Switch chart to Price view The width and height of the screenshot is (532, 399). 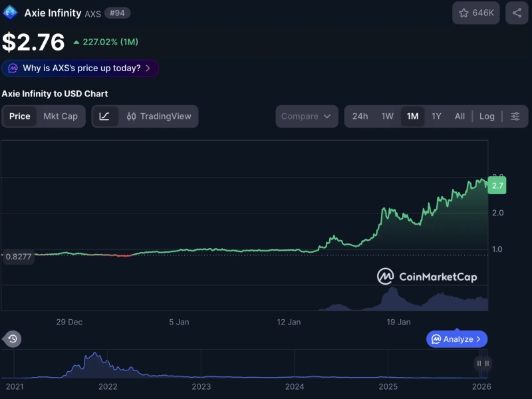[20, 116]
